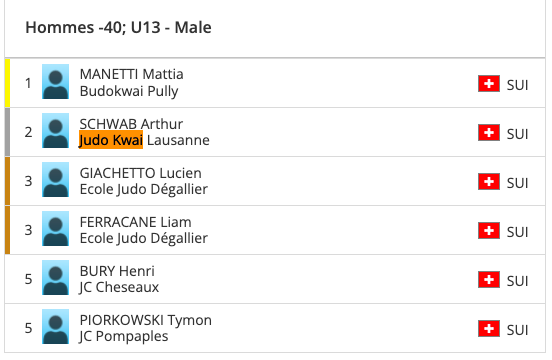Click SUI country code in BURY Henri row

point(517,281)
